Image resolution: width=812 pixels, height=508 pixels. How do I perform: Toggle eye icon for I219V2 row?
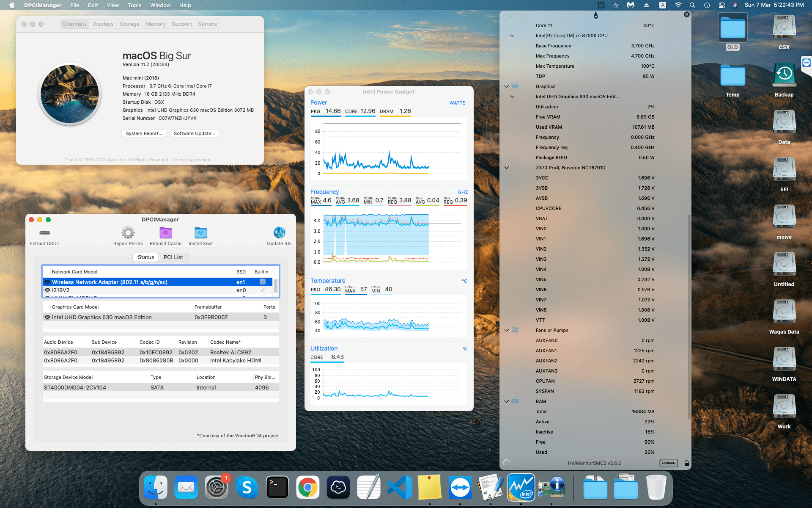click(x=47, y=290)
